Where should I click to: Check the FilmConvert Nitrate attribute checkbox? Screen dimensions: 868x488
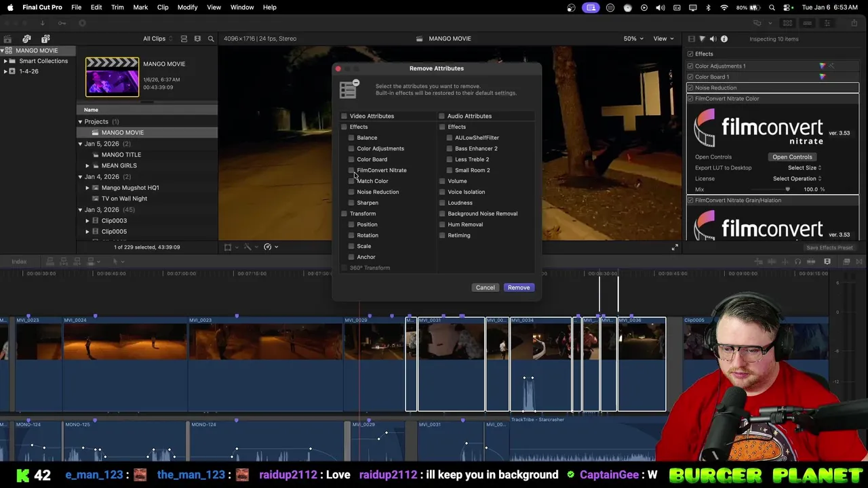click(x=351, y=170)
